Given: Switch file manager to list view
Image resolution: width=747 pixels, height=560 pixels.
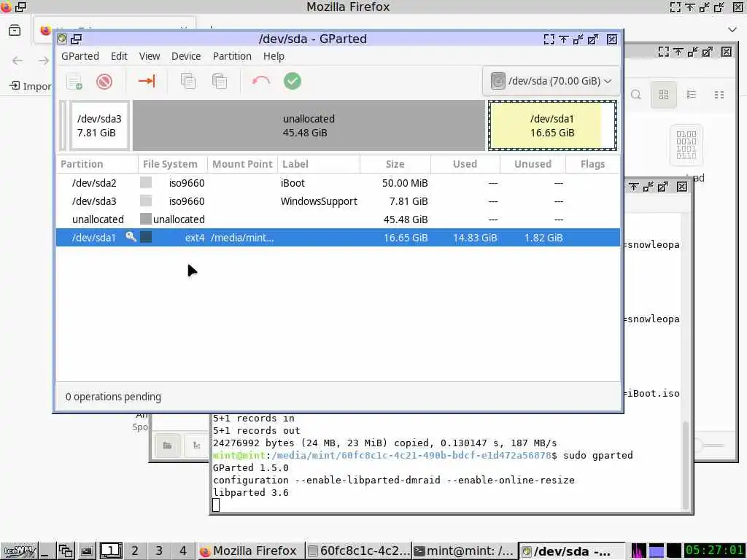Looking at the screenshot, I should tap(692, 95).
